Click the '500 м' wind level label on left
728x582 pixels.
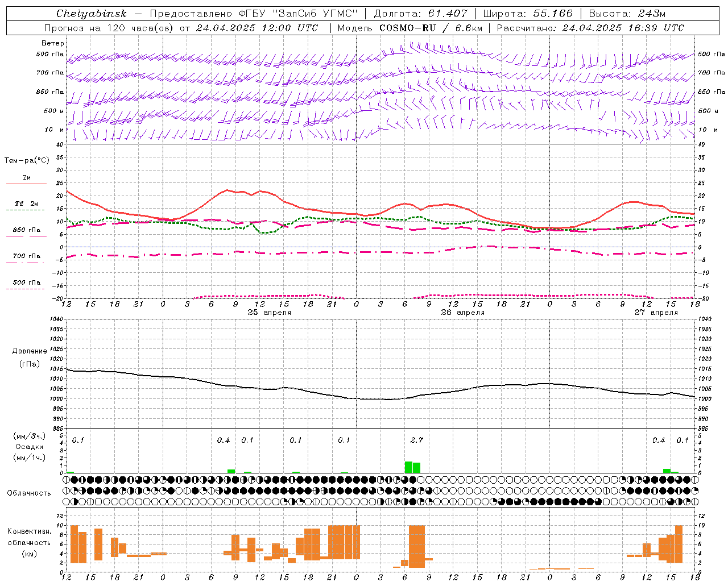point(54,111)
